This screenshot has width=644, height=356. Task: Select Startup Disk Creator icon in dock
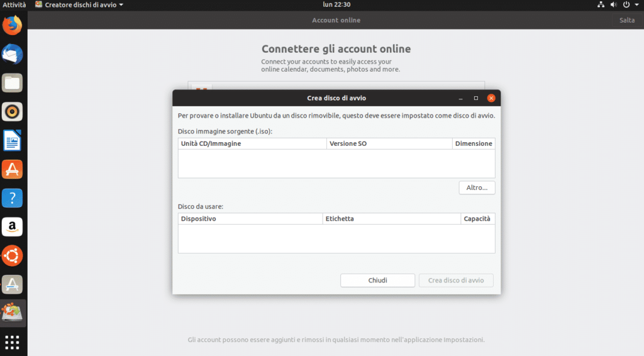(x=13, y=313)
